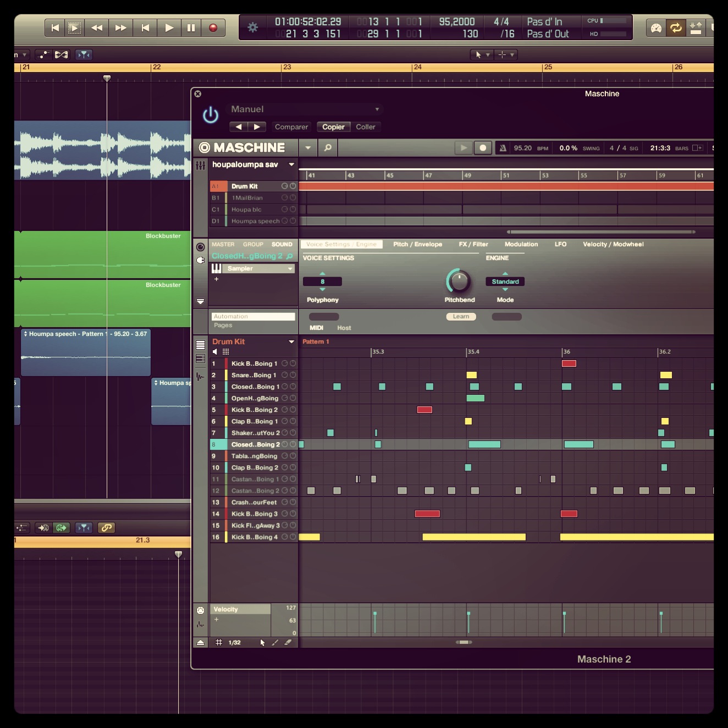Click the Coller button
Viewport: 728px width, 728px height.
(366, 127)
